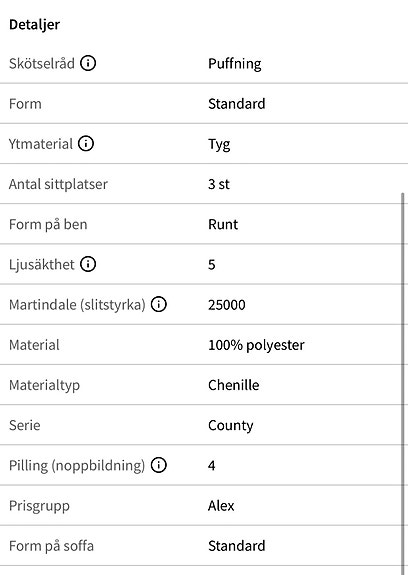Click the 100% polyester material value
The height and width of the screenshot is (575, 408).
pos(256,345)
